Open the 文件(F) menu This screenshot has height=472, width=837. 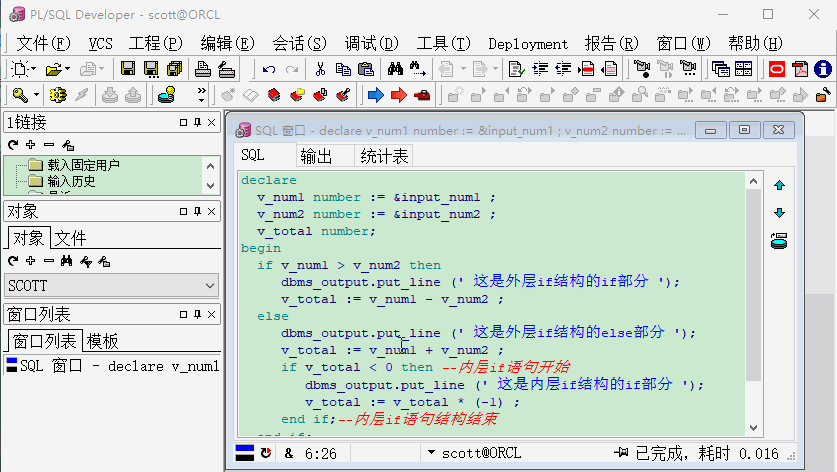pos(43,43)
